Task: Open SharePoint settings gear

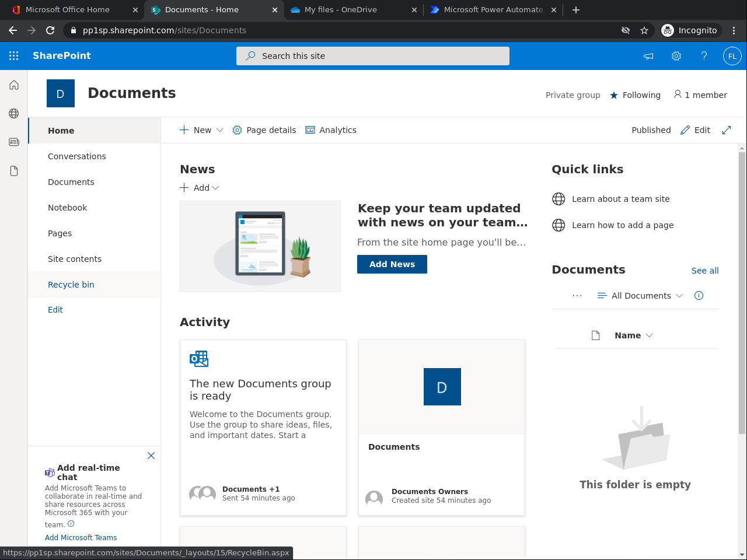Action: 676,56
